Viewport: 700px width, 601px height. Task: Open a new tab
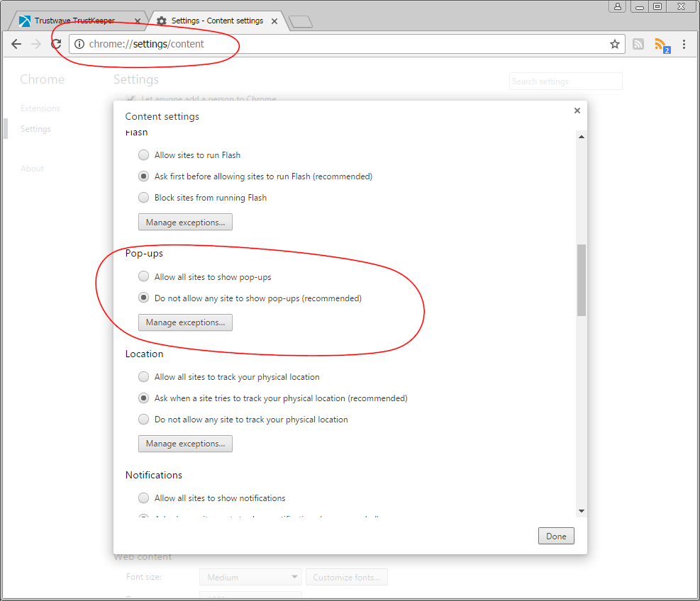301,21
